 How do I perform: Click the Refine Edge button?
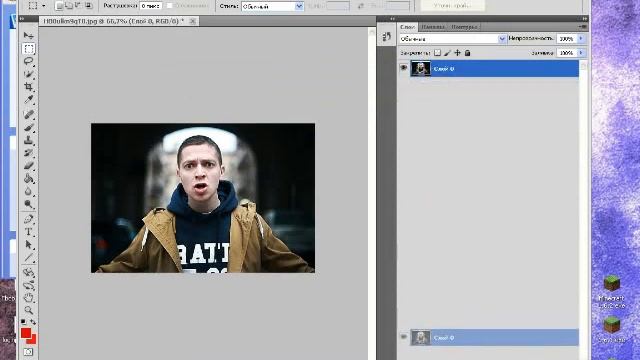[x=452, y=6]
